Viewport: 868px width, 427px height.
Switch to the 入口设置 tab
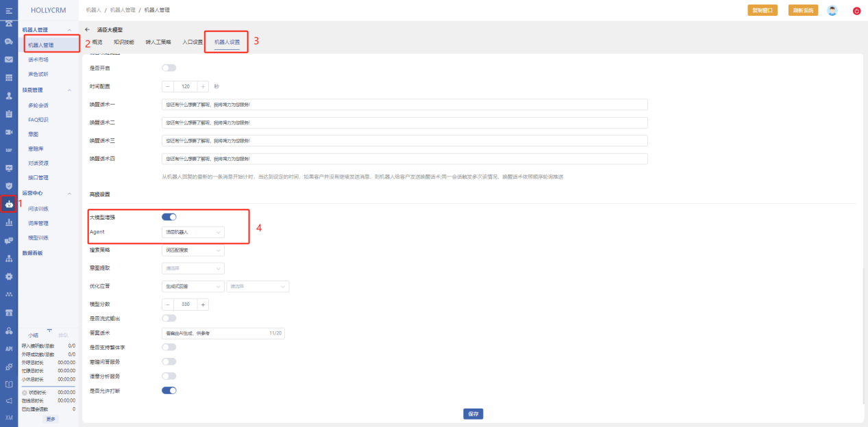(x=193, y=42)
